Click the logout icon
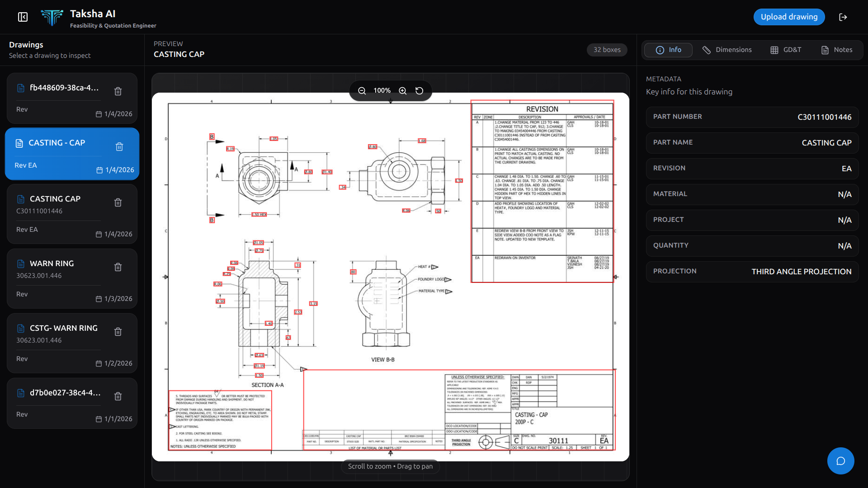This screenshot has height=488, width=868. coord(843,17)
